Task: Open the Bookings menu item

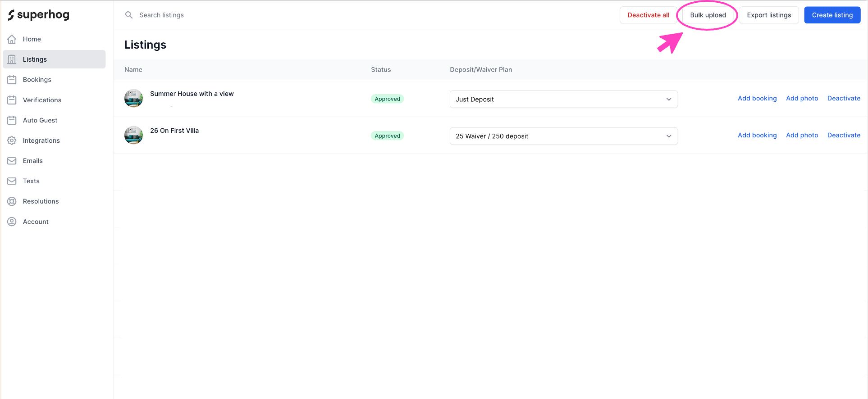Action: 54,80
